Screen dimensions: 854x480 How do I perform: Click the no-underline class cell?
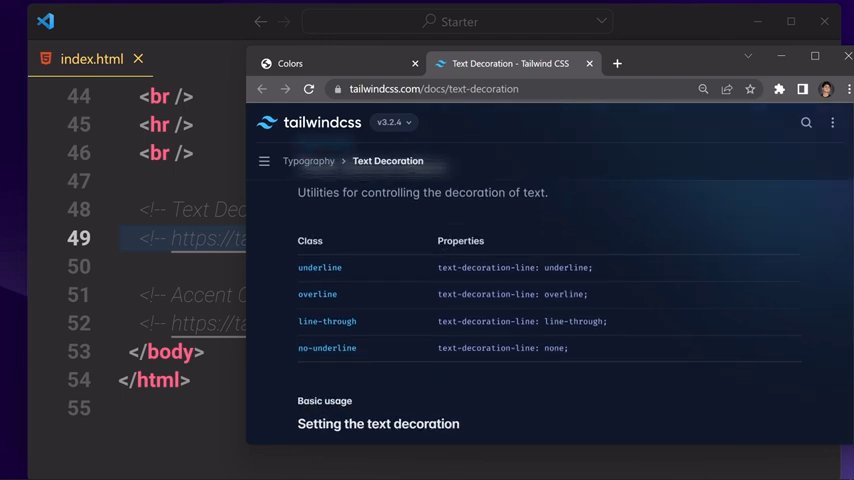tap(327, 348)
